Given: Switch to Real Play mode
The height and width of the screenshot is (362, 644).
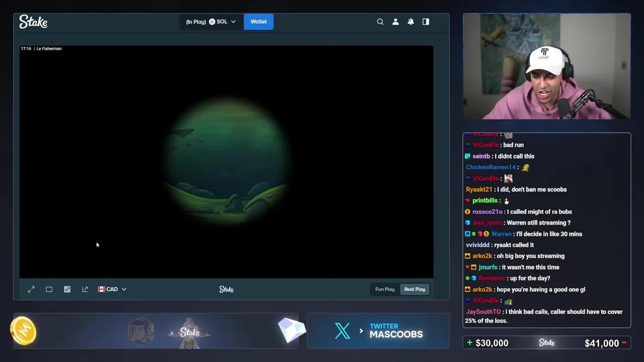Looking at the screenshot, I should (414, 289).
